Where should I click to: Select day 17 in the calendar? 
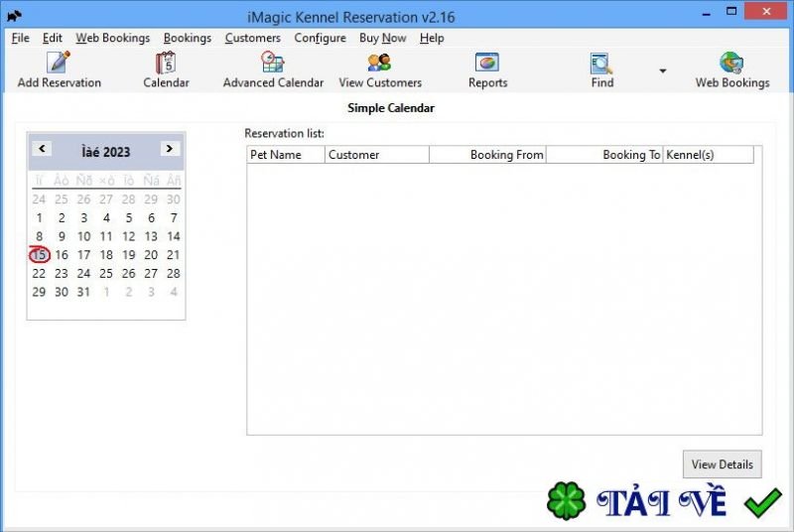[83, 255]
